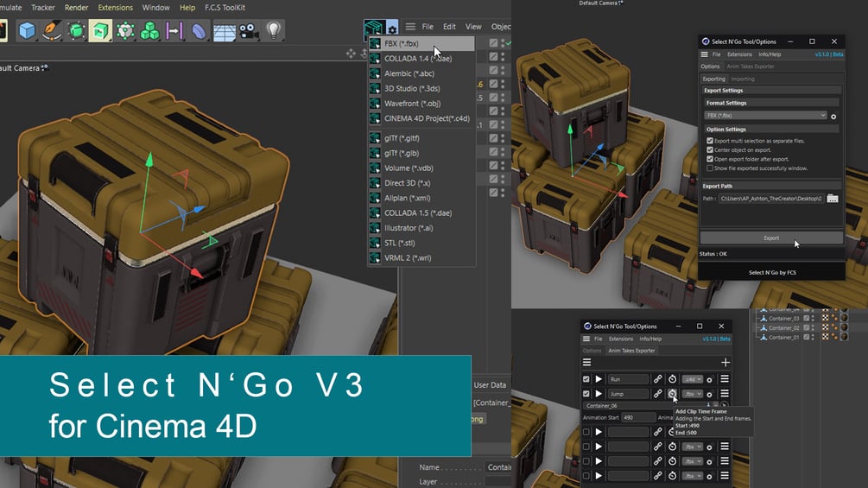Screen dimensions: 868x488
Task: Click the Animation Start 490 field
Action: [x=637, y=418]
